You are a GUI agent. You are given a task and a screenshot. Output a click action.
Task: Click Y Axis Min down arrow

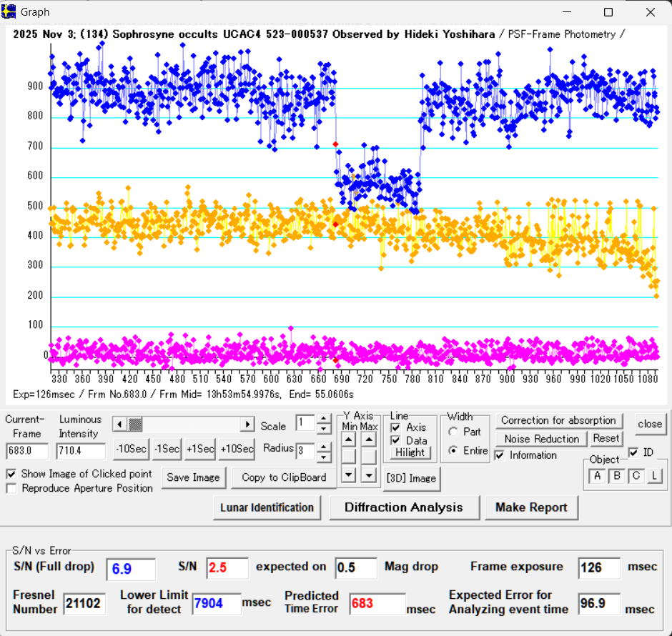click(x=348, y=473)
